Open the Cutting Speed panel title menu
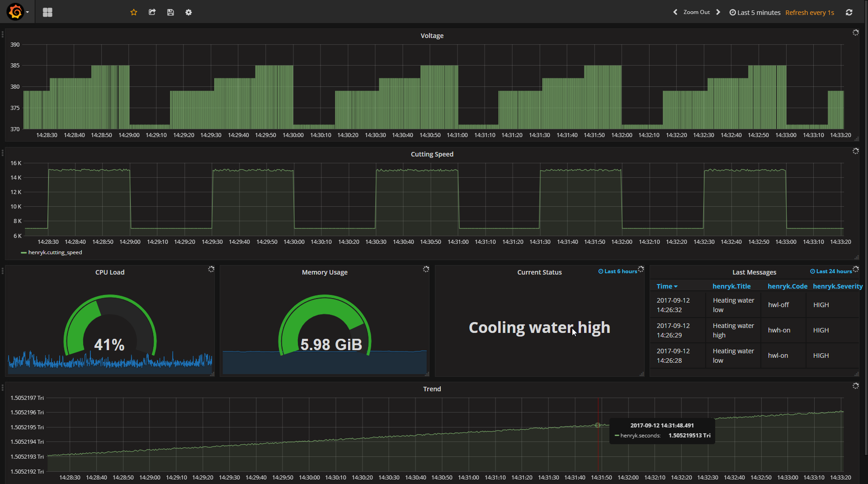Screen dimensions: 868x484 click(x=432, y=154)
